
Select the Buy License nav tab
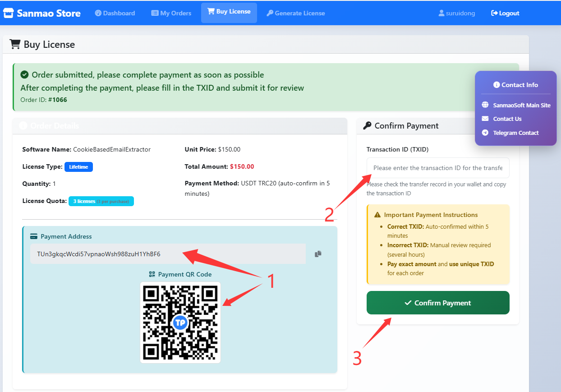coord(229,12)
